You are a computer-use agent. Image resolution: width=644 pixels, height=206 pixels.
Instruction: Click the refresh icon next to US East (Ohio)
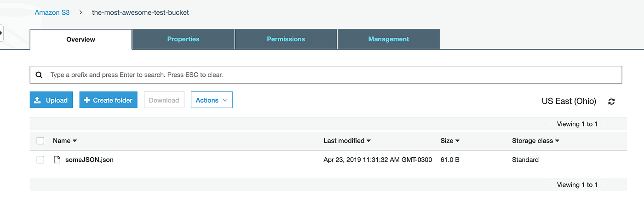pos(611,101)
